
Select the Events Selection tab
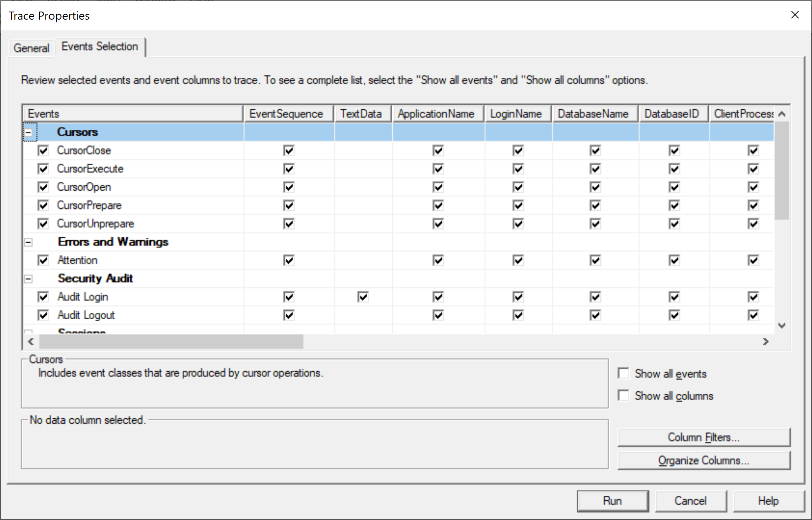[x=99, y=47]
